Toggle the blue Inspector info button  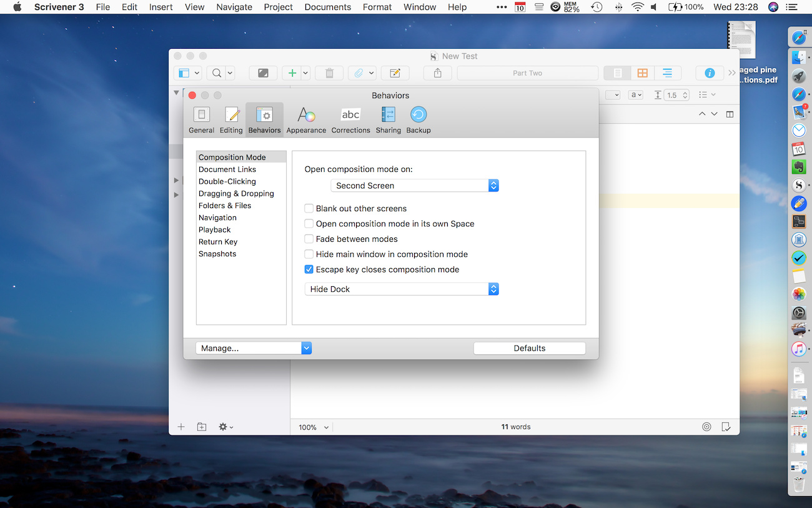click(710, 73)
